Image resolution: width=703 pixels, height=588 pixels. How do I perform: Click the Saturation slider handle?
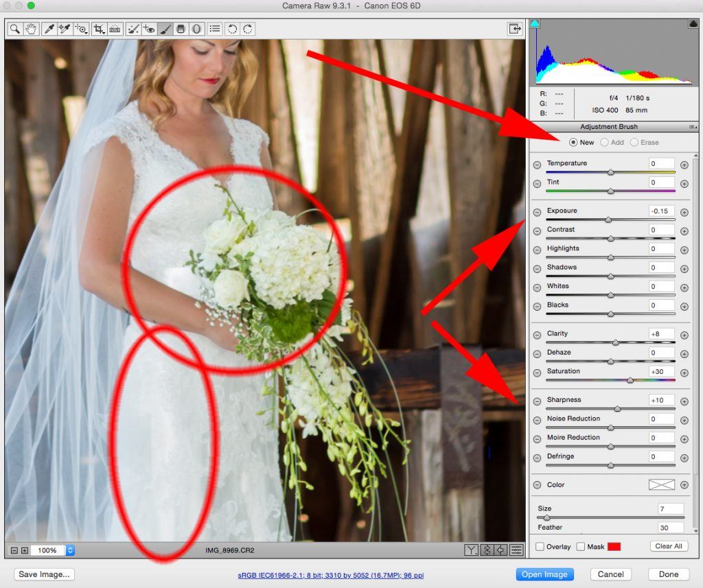click(x=630, y=380)
